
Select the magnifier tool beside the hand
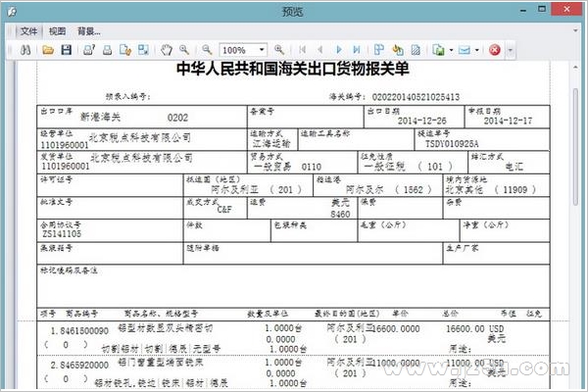(184, 50)
